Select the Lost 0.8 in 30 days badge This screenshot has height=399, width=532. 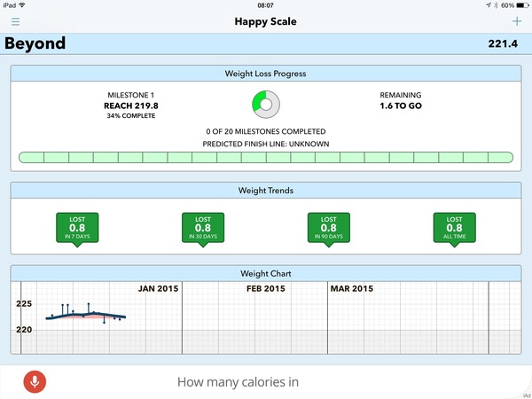click(203, 228)
